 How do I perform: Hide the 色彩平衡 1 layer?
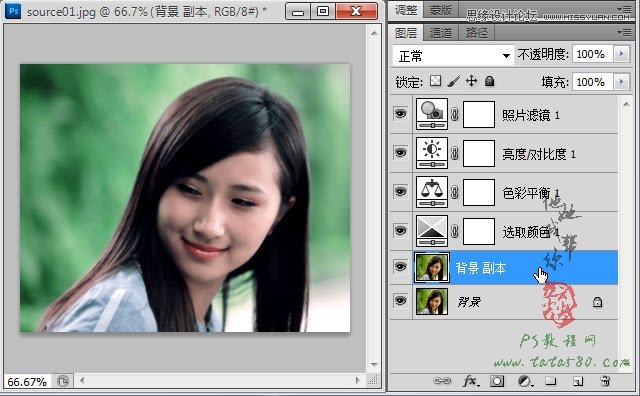pyautogui.click(x=400, y=191)
